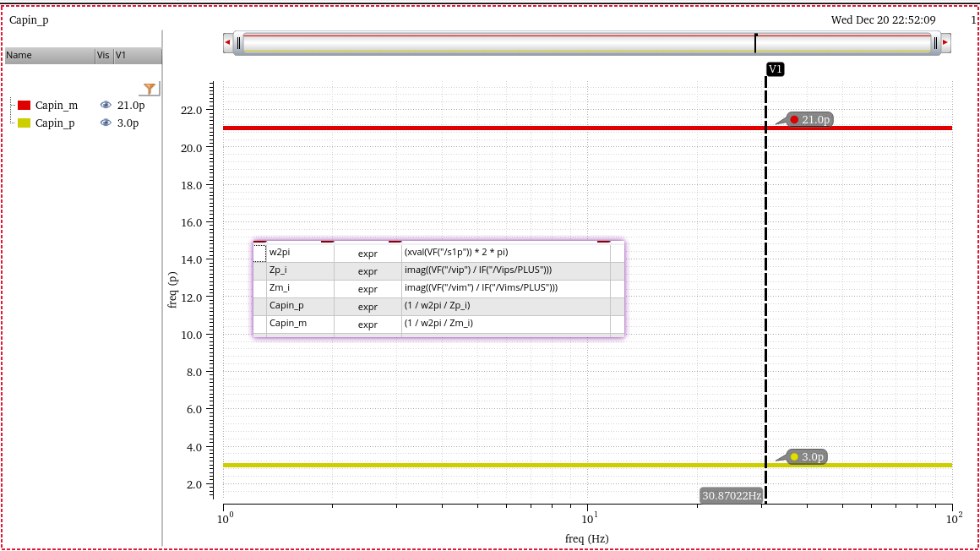Select the V1 vertical marker label

(x=775, y=68)
